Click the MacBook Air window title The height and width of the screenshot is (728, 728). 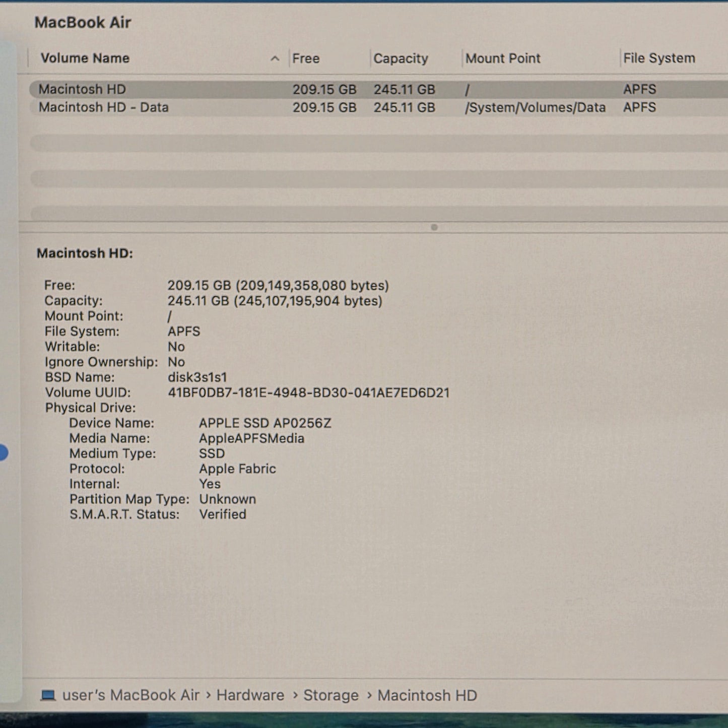coord(83,23)
